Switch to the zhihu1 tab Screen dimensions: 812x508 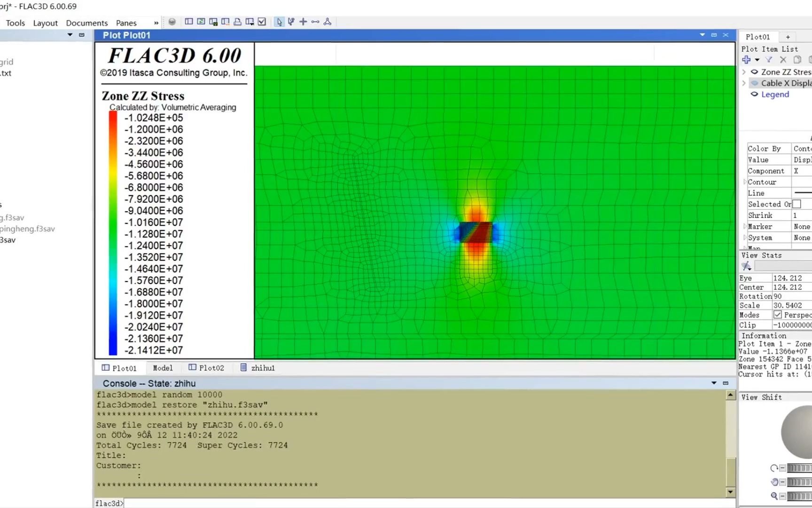(x=258, y=368)
